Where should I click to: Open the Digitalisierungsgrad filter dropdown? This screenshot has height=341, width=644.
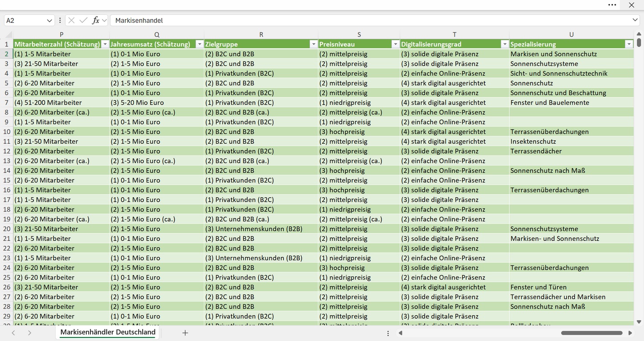(505, 44)
